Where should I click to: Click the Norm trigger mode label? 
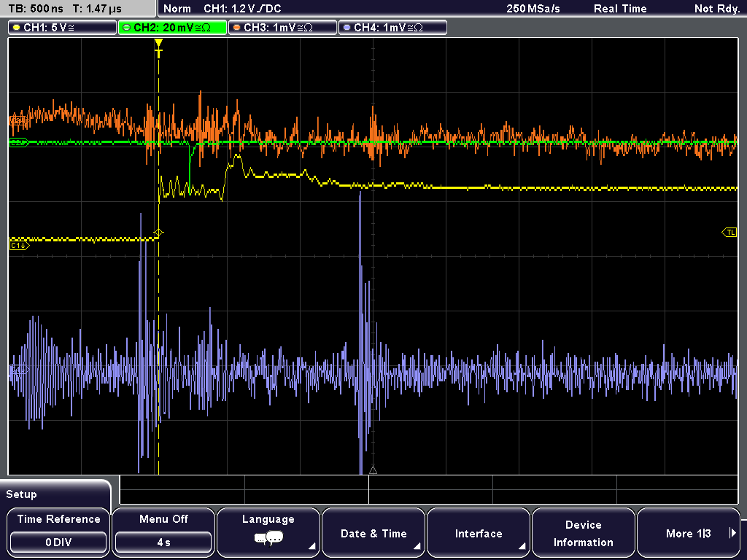point(177,9)
